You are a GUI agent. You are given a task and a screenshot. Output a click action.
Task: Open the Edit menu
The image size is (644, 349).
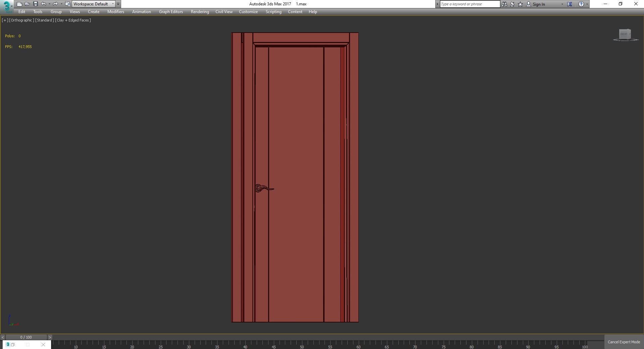click(22, 12)
